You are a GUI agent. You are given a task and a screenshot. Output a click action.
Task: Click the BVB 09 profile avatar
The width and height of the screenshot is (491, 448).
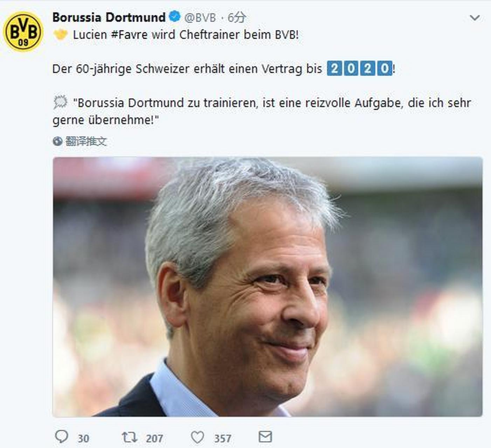(23, 31)
